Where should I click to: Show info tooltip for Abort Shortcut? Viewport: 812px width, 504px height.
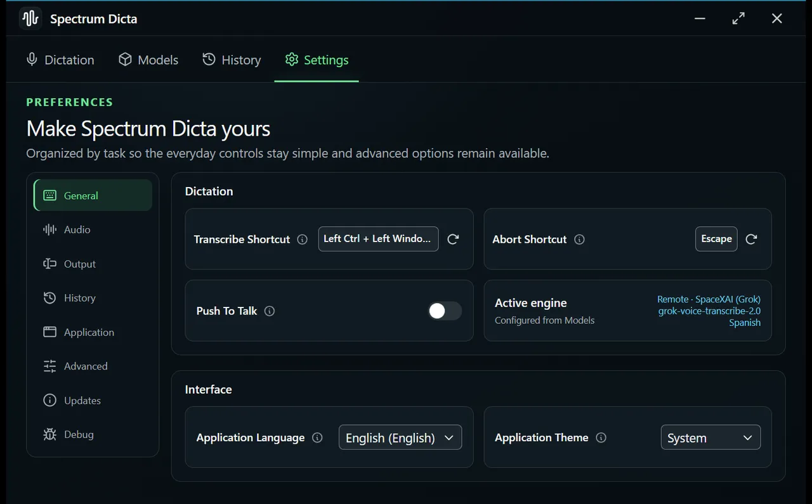point(579,239)
